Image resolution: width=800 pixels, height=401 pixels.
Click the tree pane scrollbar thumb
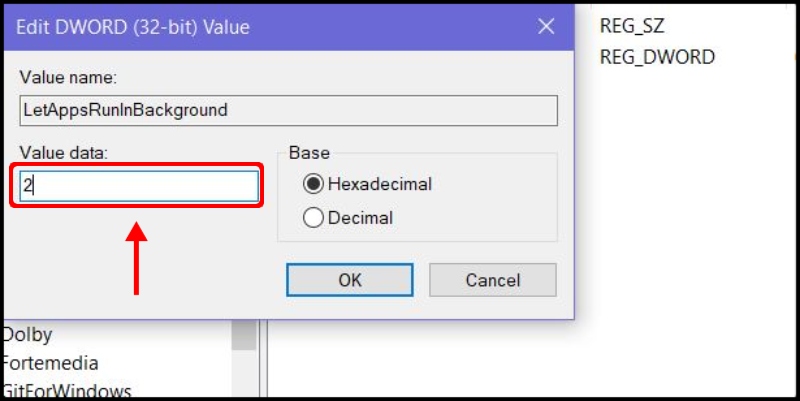(244, 335)
